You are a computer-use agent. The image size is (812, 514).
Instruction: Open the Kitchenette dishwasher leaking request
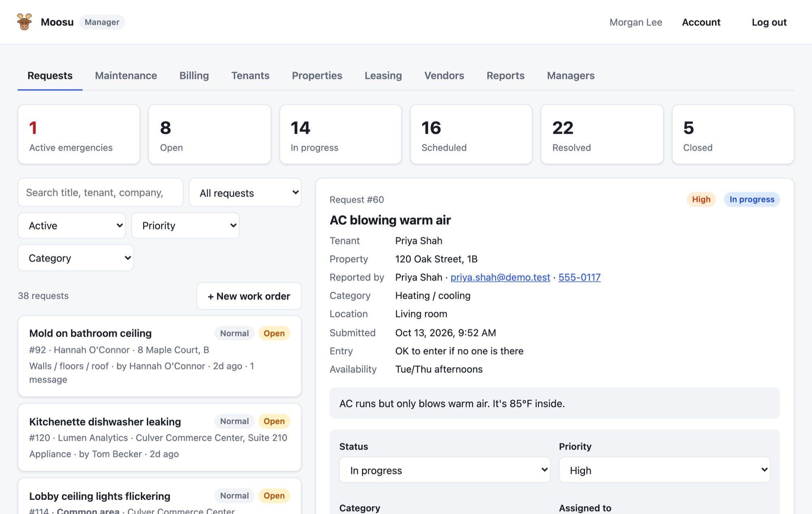(x=160, y=437)
